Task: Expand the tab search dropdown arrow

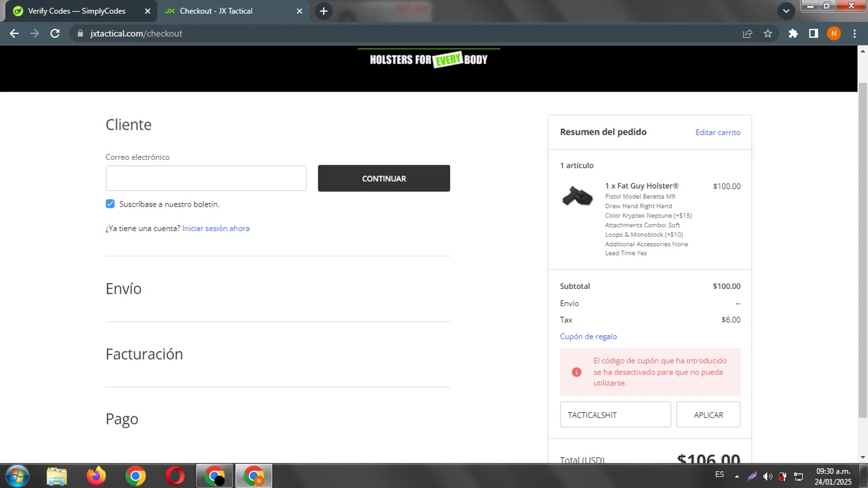Action: (786, 11)
